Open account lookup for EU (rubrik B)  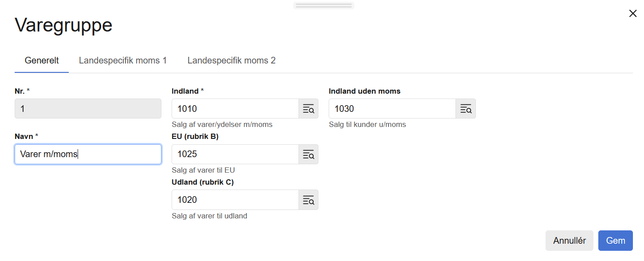308,154
